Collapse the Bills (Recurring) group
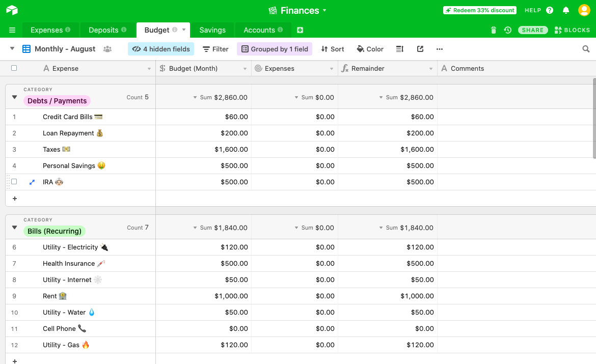 (14, 227)
